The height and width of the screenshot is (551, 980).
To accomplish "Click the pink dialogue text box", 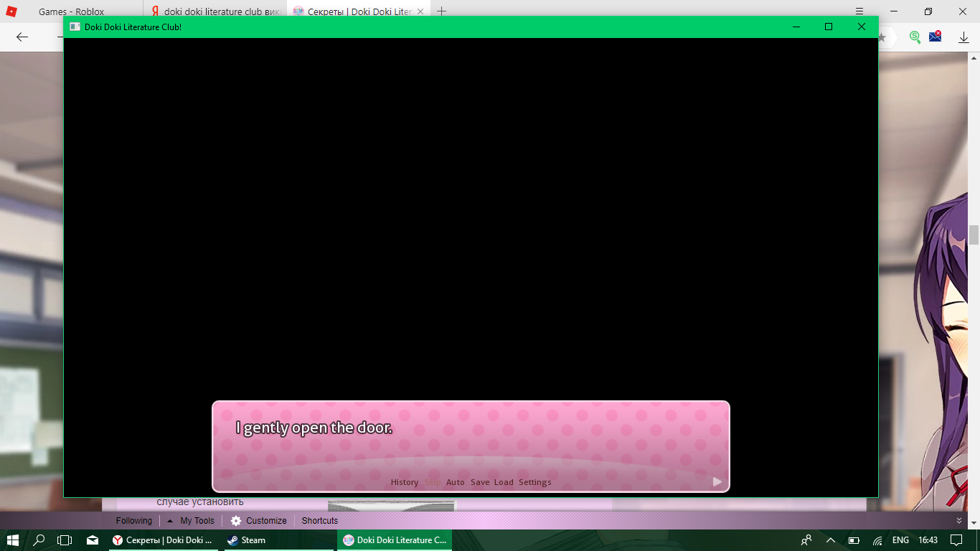I will point(471,446).
